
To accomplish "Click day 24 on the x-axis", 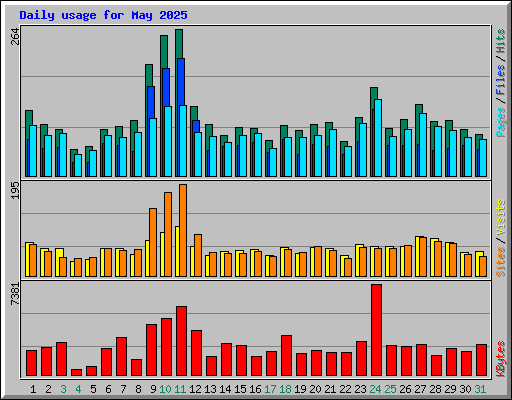I will (x=375, y=389).
